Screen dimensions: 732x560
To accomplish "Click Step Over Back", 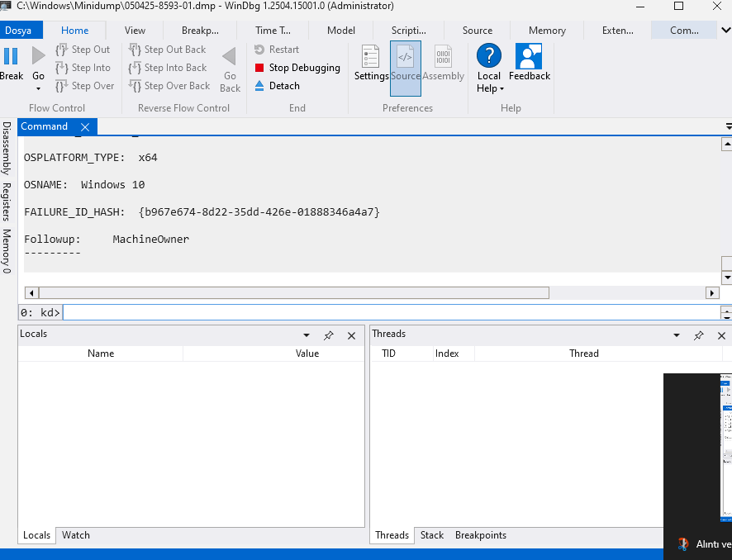I will coord(169,86).
